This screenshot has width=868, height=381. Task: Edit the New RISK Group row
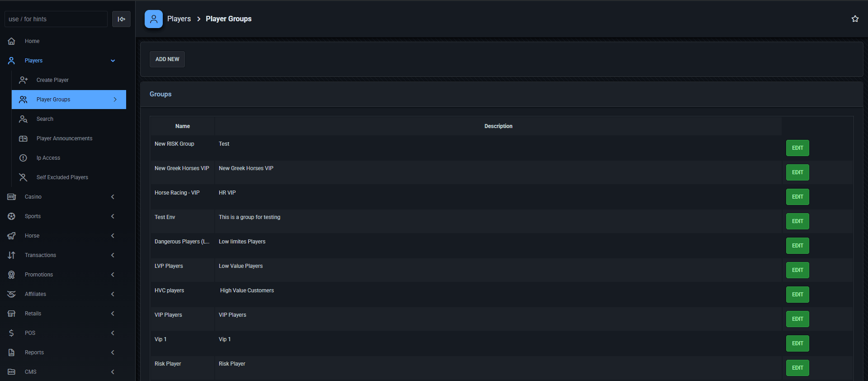click(x=797, y=148)
